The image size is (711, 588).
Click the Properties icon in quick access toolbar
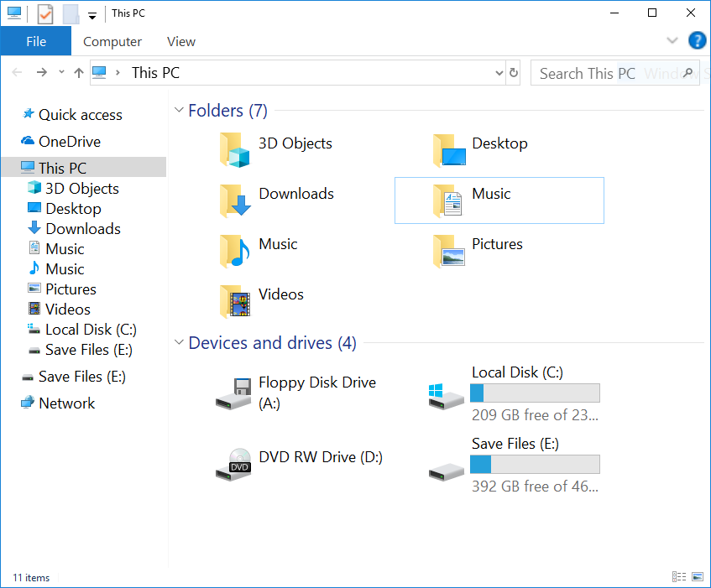pos(45,14)
